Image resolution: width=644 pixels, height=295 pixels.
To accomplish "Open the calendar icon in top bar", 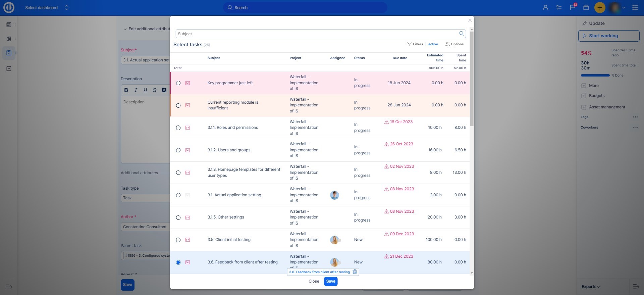I will 586,7.
